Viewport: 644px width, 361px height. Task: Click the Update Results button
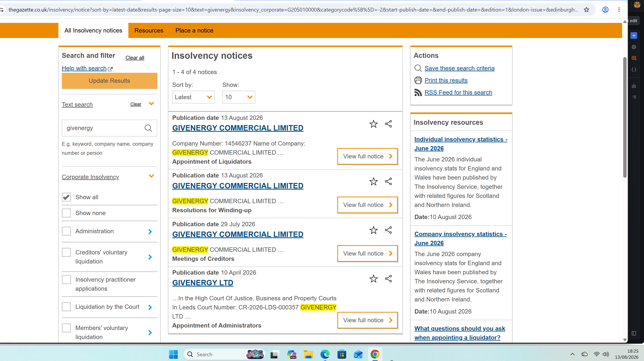[109, 81]
